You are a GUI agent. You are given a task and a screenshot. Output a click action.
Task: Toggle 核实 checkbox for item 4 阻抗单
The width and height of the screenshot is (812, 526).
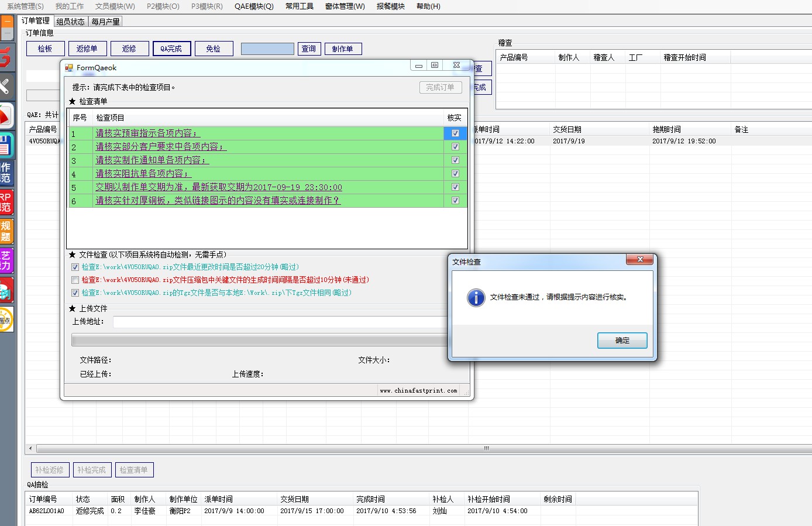coord(455,174)
